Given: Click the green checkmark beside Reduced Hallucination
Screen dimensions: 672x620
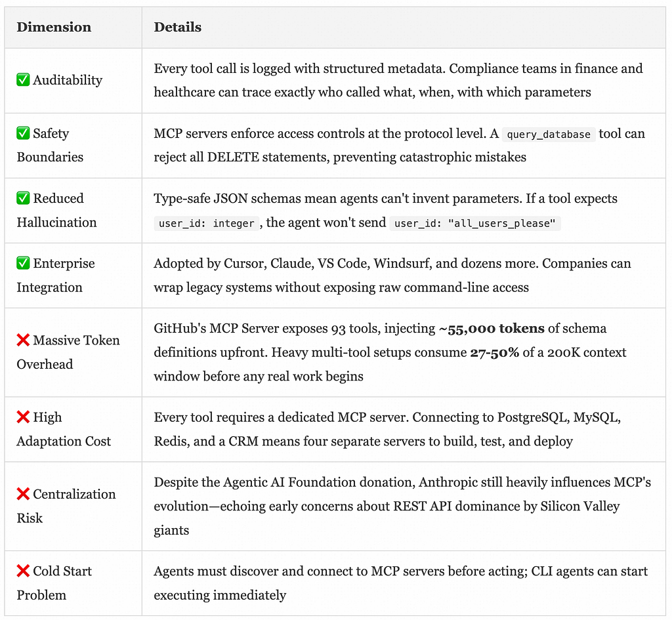Looking at the screenshot, I should [23, 198].
